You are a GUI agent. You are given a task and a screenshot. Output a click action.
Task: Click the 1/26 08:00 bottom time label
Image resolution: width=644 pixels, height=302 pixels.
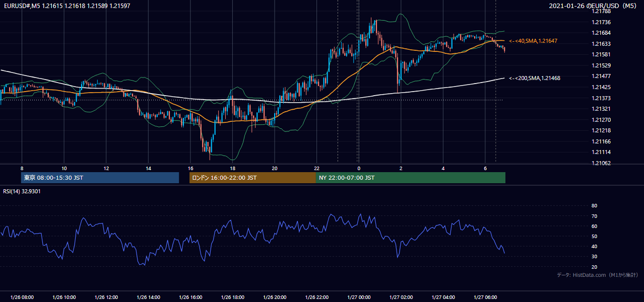tap(22, 297)
